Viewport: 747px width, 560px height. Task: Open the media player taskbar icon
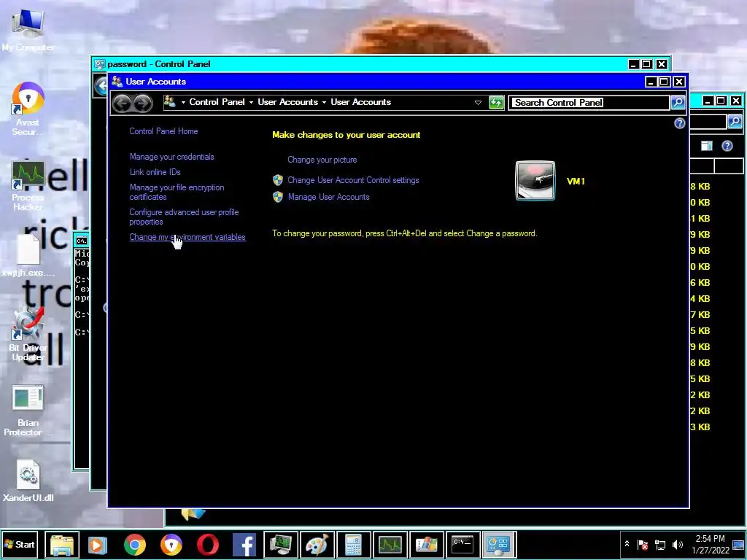click(97, 544)
